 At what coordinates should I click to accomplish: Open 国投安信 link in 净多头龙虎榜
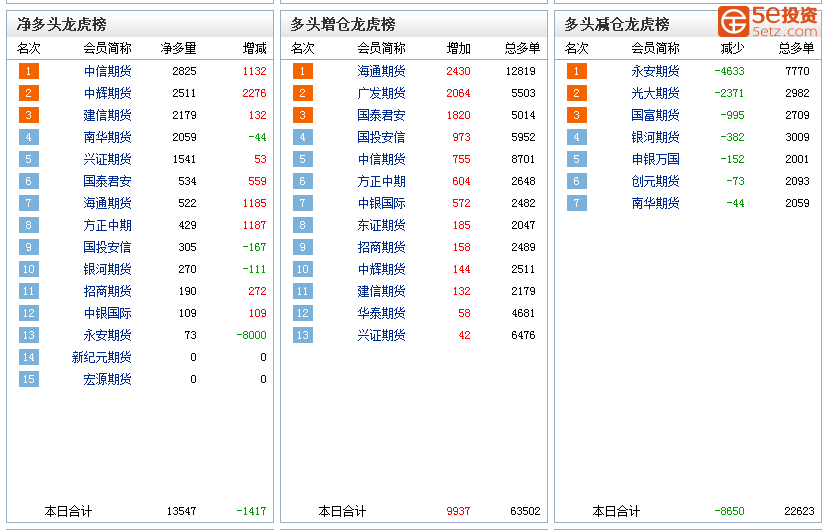107,247
